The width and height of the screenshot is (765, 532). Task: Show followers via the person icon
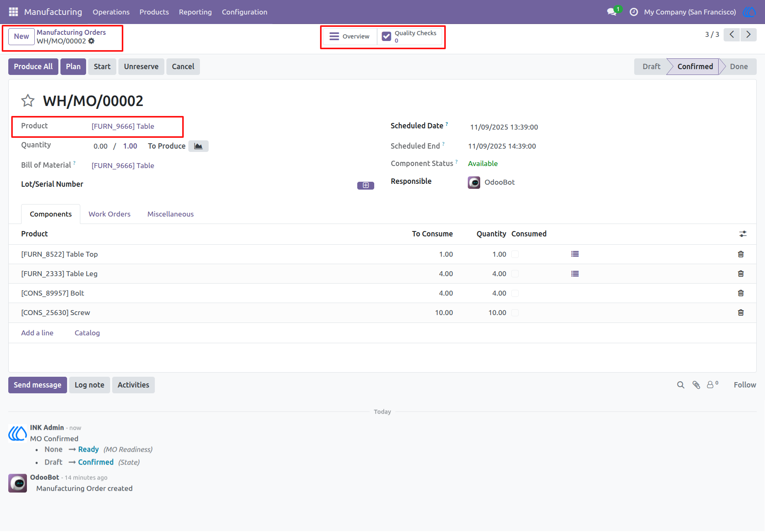712,385
